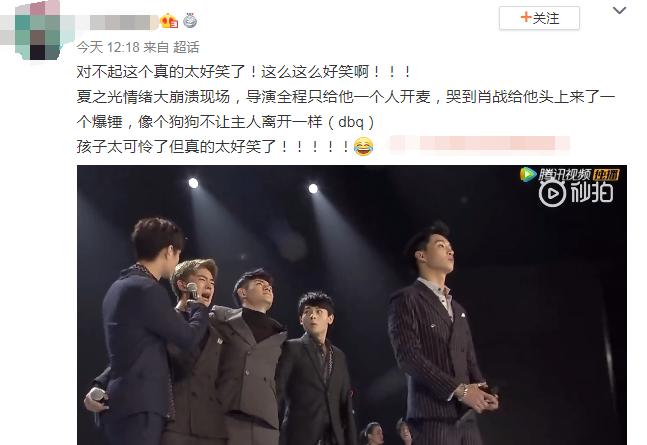Click the crown membership badge icon
This screenshot has height=445, width=647.
click(169, 21)
